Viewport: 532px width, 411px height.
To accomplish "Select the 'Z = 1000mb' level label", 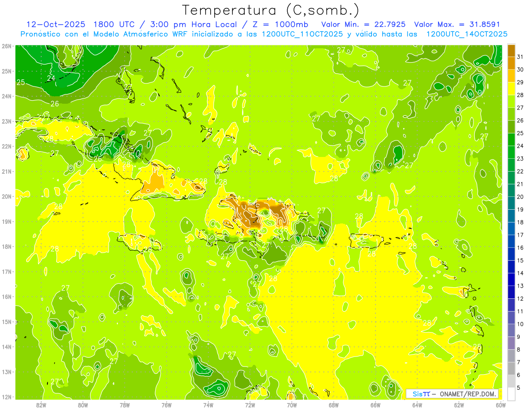I will click(x=280, y=24).
